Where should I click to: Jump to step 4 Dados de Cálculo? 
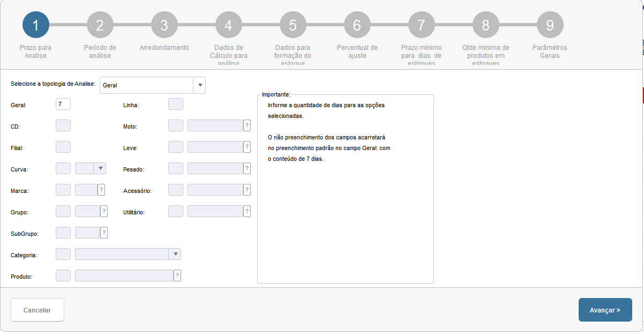pyautogui.click(x=229, y=25)
